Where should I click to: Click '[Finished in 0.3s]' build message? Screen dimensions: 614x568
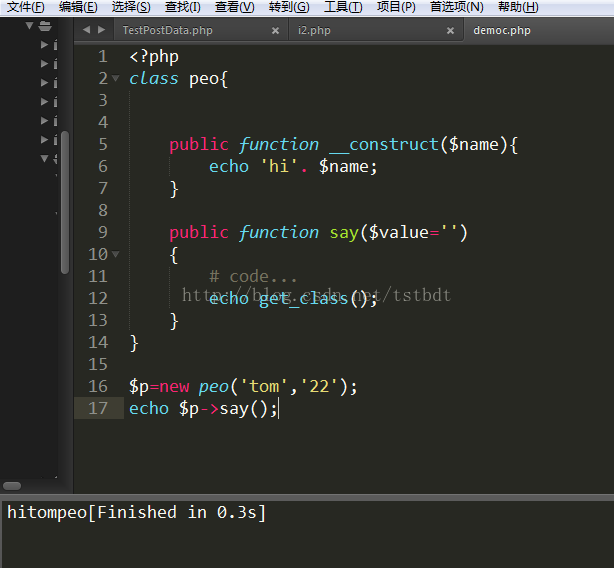coord(177,512)
